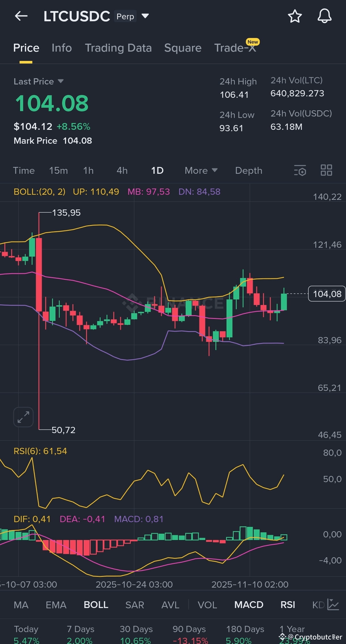Select the 4h timeframe

(122, 170)
